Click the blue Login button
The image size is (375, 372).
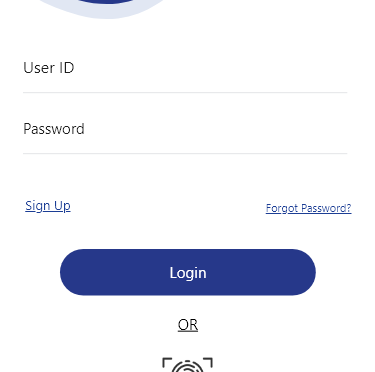[188, 272]
